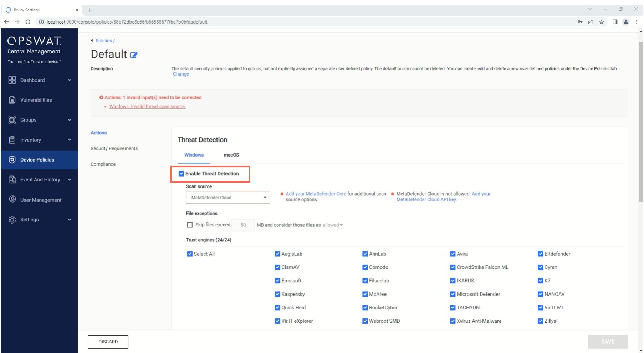Uncheck the Zillya! engine checkbox

[x=541, y=321]
